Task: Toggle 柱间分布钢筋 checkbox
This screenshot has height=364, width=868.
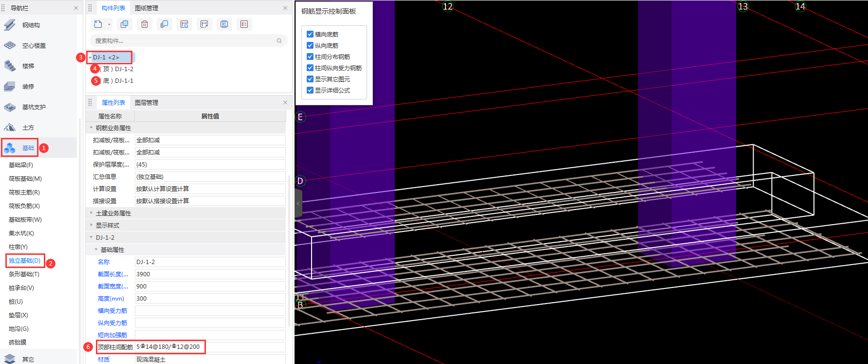Action: pyautogui.click(x=310, y=57)
